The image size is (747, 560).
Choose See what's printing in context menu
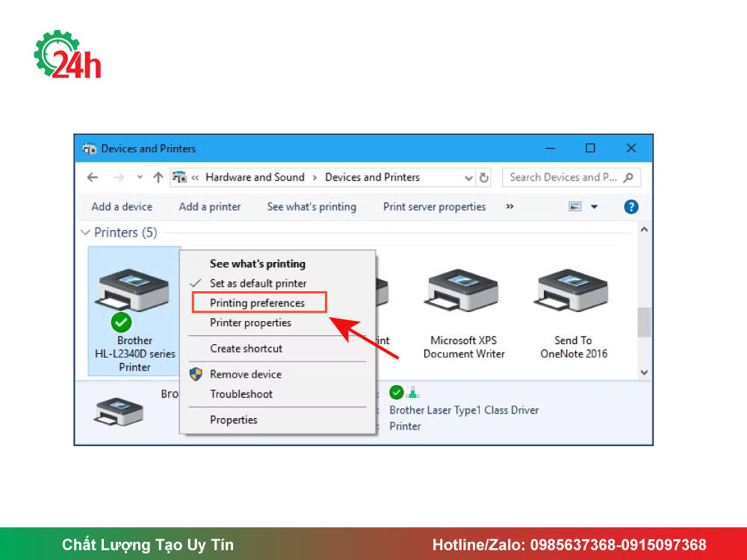(258, 264)
